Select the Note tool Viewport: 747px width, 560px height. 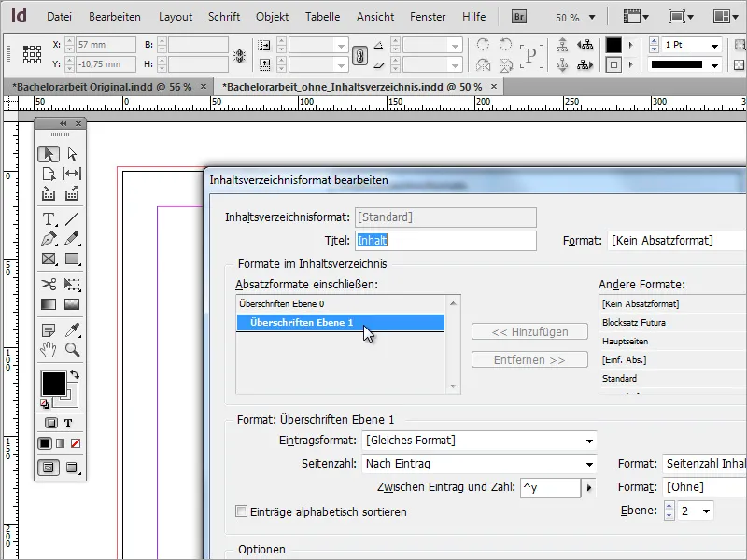click(49, 329)
